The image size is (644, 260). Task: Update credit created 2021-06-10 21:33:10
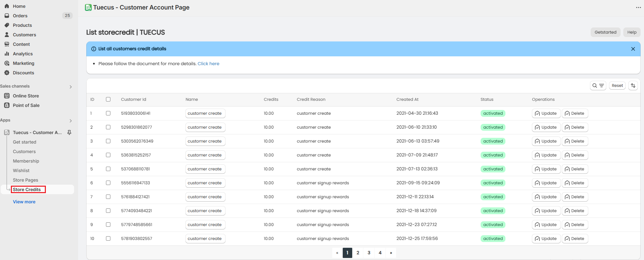point(546,127)
